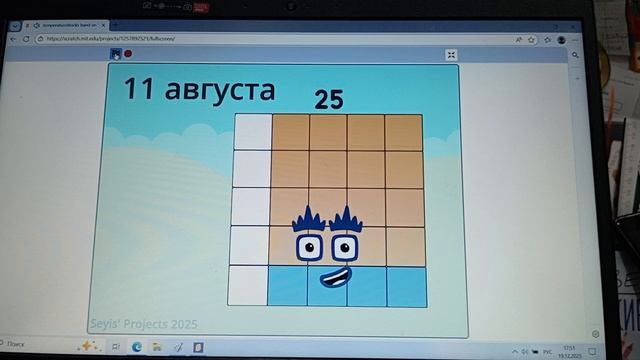Open a new browser tab
The image size is (640, 360).
point(116,25)
